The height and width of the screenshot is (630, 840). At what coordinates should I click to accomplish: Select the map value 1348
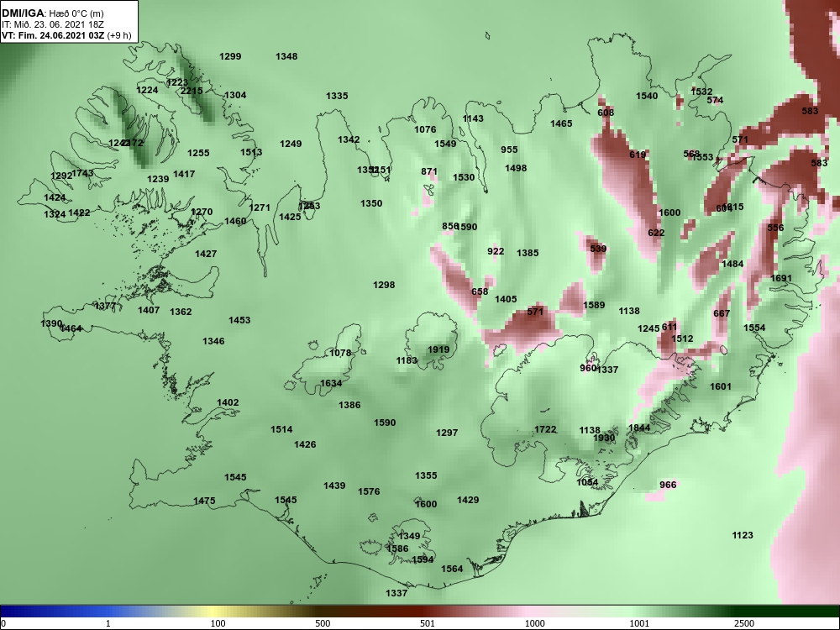coord(286,56)
